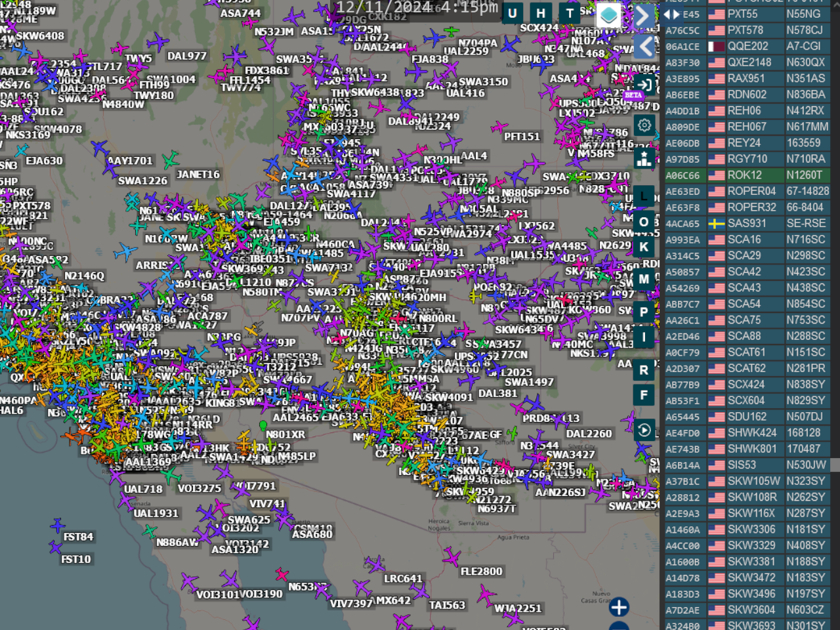Start the history replay circular arrow button
Viewport: 840px width, 630px height.
coord(644,430)
